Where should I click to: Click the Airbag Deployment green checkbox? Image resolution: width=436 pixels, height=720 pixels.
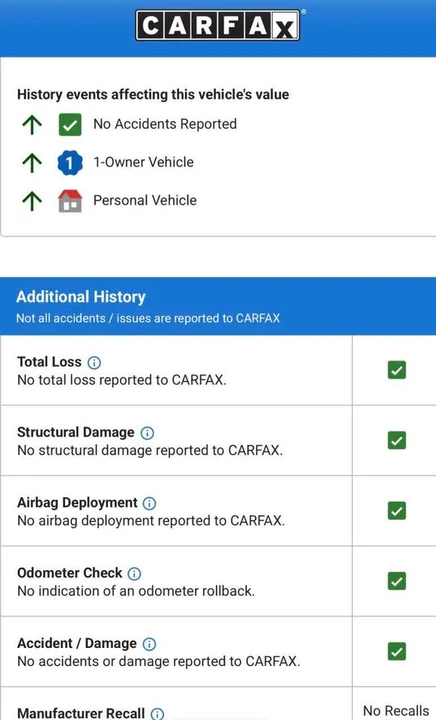pyautogui.click(x=397, y=511)
